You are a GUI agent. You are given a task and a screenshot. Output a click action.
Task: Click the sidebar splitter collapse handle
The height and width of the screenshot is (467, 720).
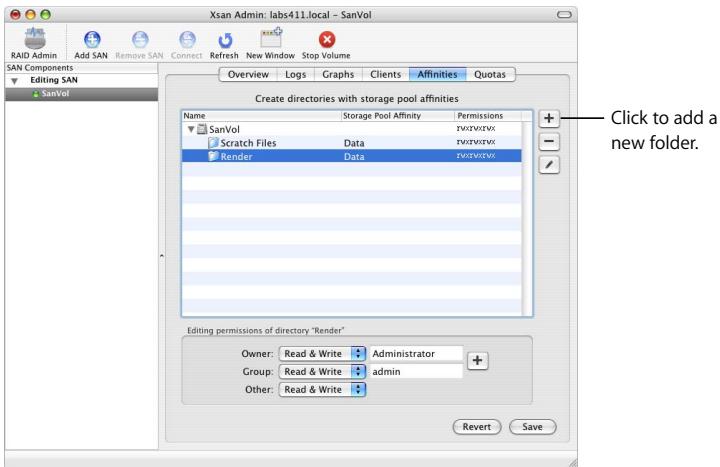tap(162, 255)
